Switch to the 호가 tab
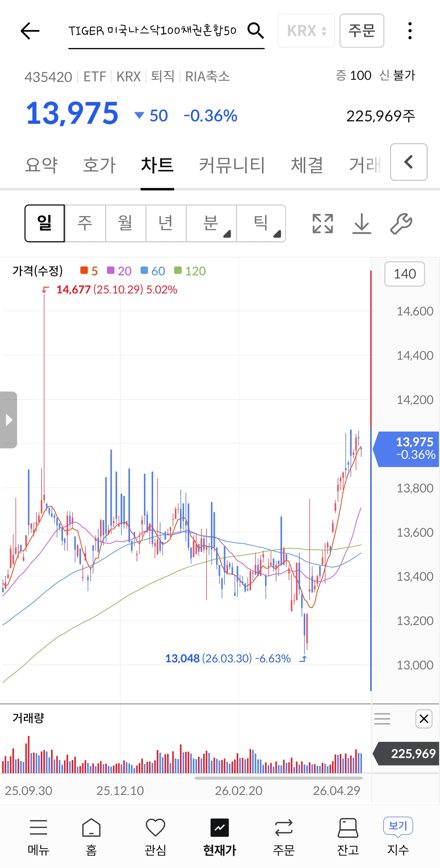Viewport: 440px width, 868px height. pos(99,165)
